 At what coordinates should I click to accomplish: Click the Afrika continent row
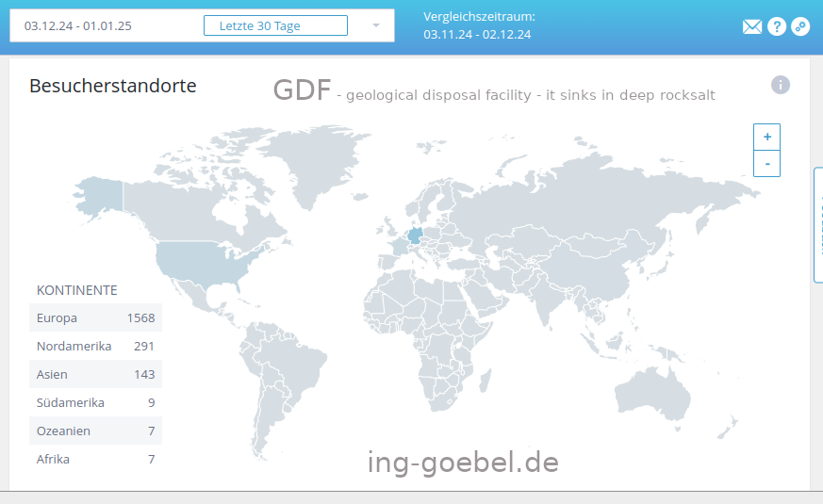[95, 459]
